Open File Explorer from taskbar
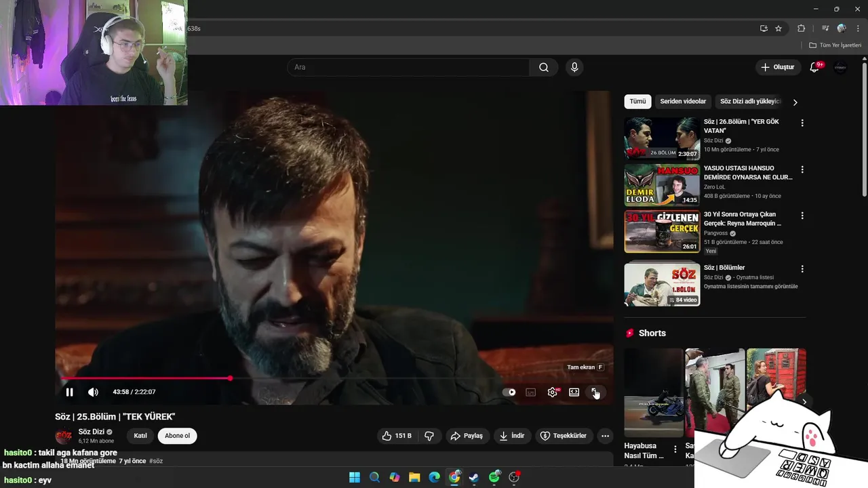This screenshot has height=488, width=868. click(x=414, y=477)
